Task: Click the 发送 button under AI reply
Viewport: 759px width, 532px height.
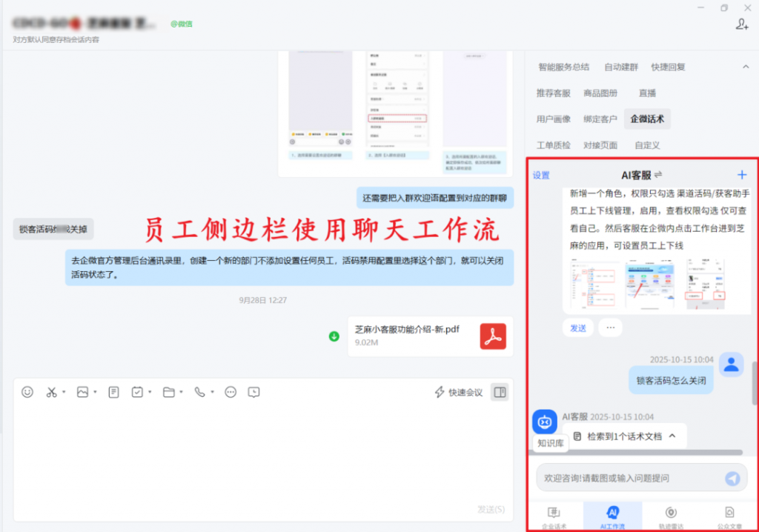Action: click(578, 327)
